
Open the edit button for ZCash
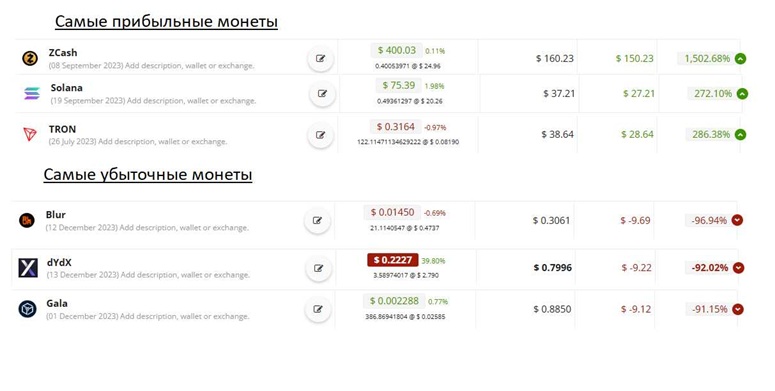320,59
